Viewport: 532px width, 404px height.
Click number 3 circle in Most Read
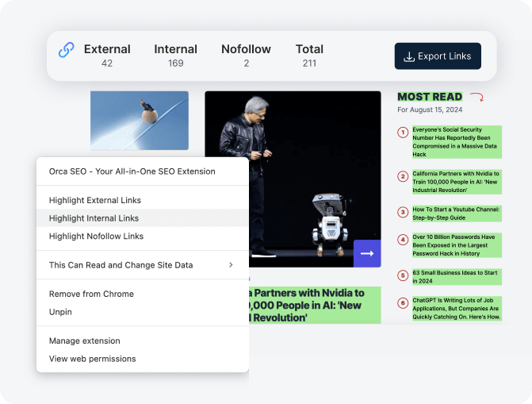[x=403, y=213]
